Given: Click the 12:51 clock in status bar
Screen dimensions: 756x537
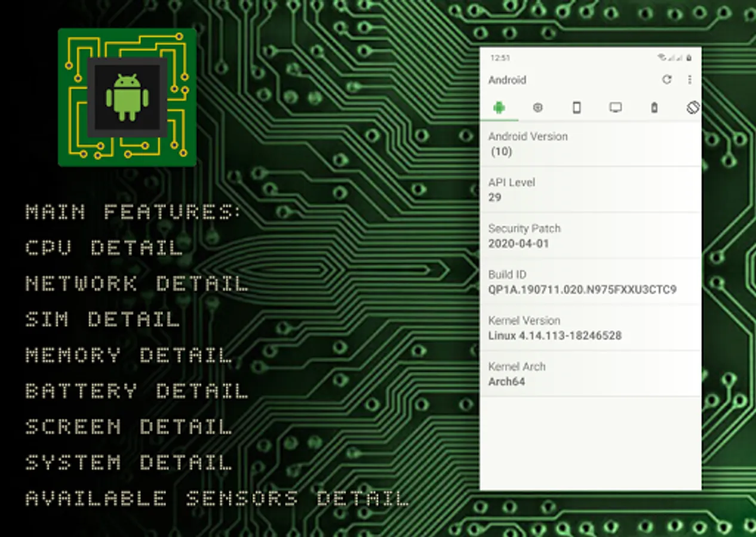Looking at the screenshot, I should 500,58.
